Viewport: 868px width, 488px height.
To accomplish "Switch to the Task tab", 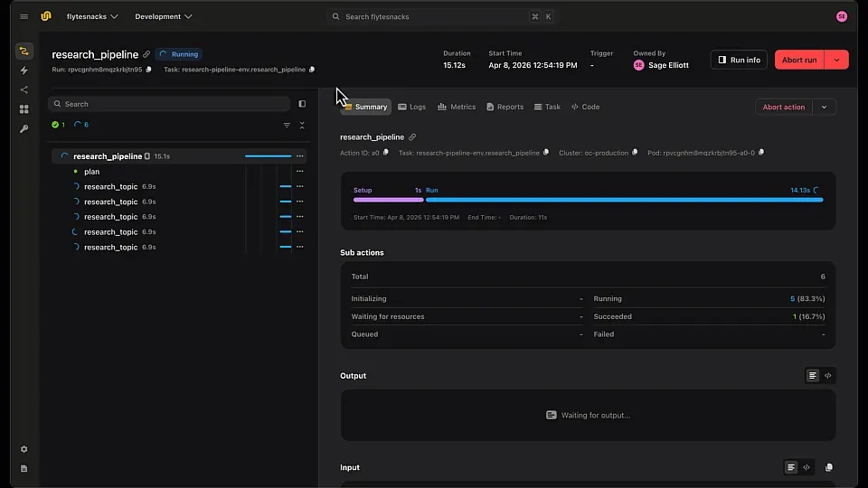I will click(x=547, y=107).
